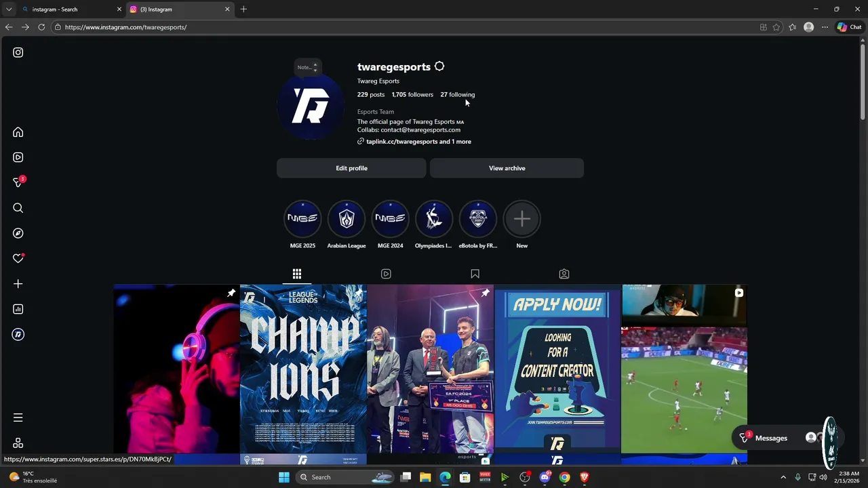Open the Twareg Esports profile picture
Viewport: 868px width, 488px height.
(311, 106)
